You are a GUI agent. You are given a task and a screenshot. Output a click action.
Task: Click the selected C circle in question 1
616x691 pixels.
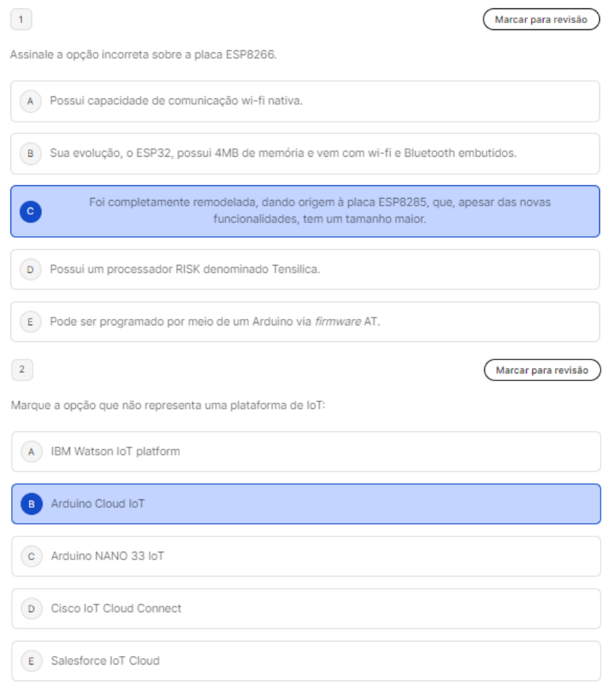click(30, 211)
